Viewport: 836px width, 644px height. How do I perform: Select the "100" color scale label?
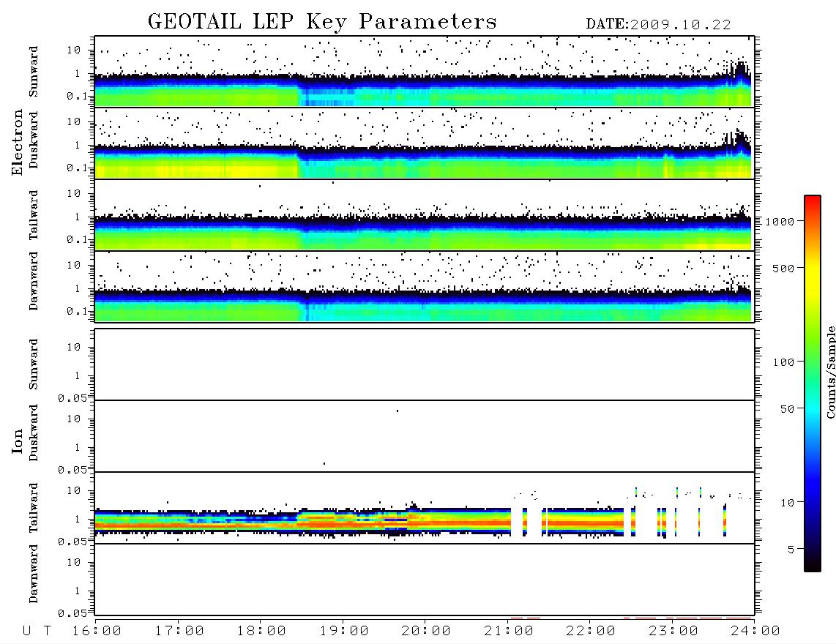click(x=784, y=362)
